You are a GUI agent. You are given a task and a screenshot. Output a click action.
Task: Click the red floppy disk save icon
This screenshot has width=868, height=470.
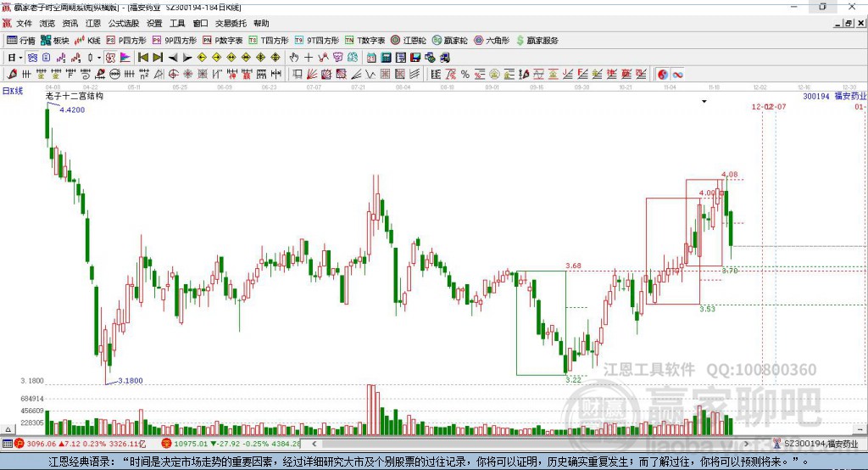pyautogui.click(x=415, y=58)
